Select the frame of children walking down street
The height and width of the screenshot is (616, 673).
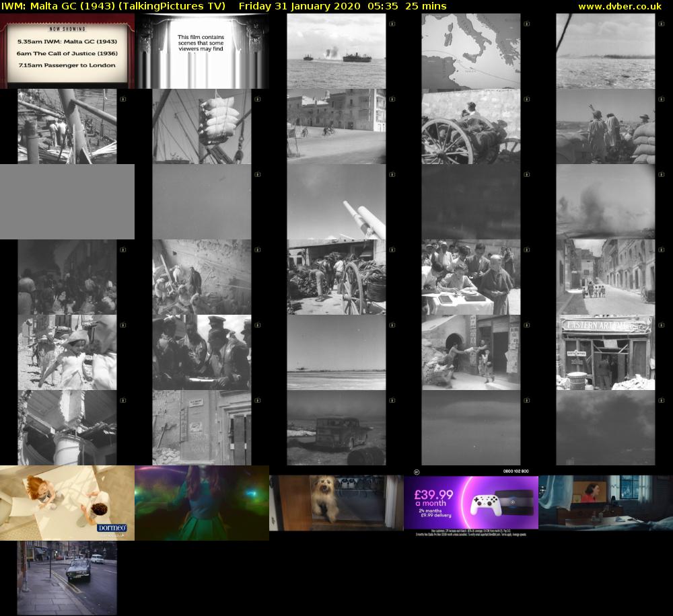coord(606,277)
